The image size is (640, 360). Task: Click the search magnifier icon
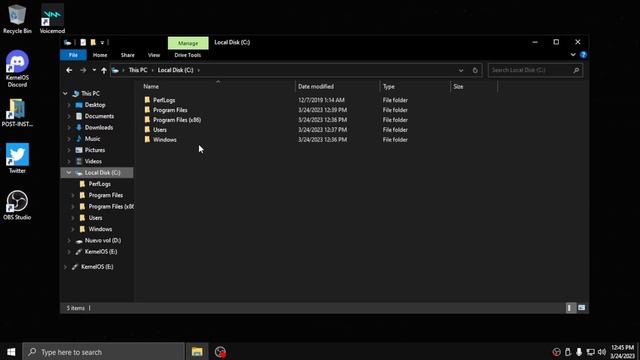(576, 70)
